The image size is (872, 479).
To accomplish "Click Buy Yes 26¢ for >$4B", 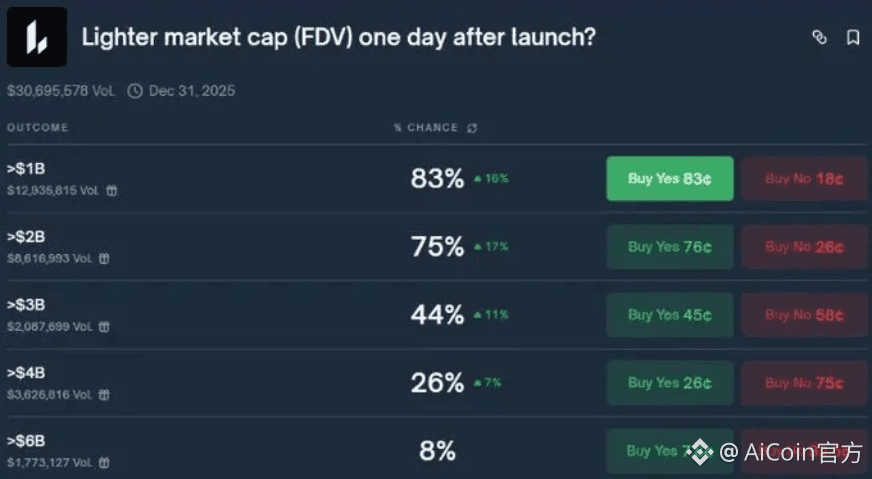I will pos(669,383).
